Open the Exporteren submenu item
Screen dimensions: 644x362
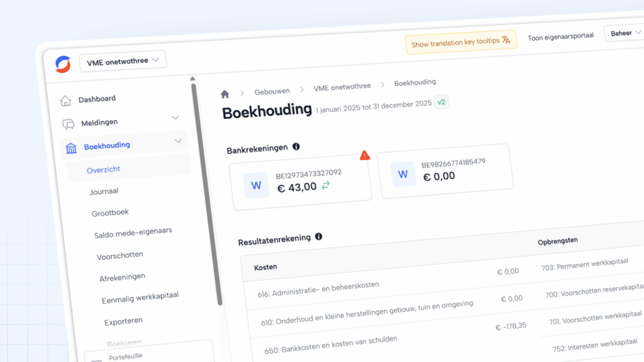click(x=123, y=321)
